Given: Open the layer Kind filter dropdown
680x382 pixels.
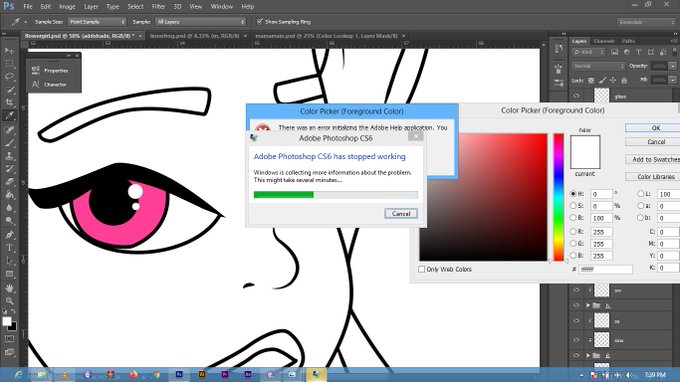Looking at the screenshot, I should click(588, 52).
